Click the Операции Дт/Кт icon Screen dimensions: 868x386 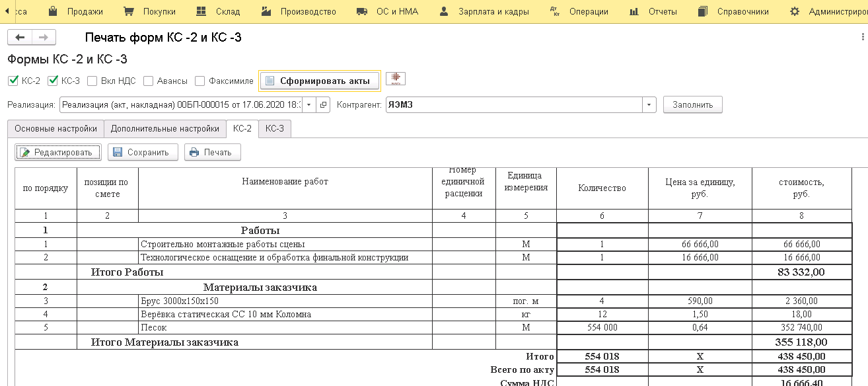point(554,12)
